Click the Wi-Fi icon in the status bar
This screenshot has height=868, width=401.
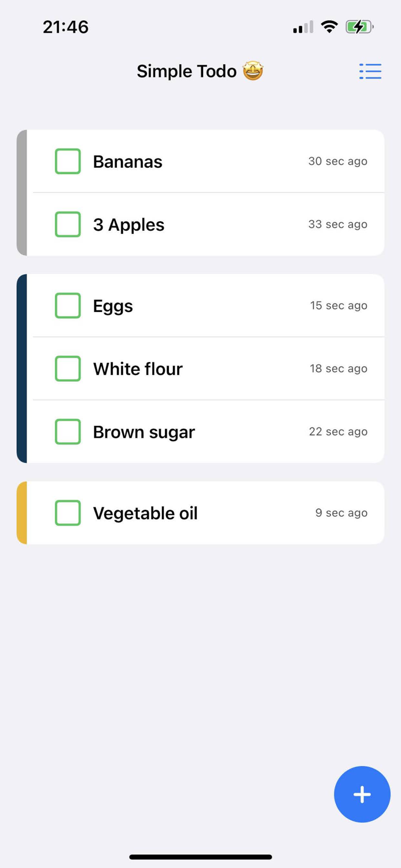click(329, 27)
